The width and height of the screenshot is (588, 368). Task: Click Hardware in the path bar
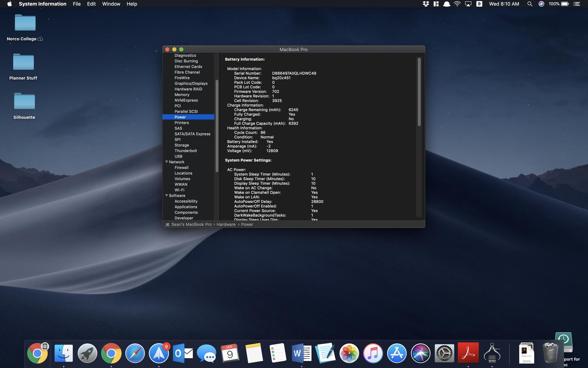pos(226,224)
